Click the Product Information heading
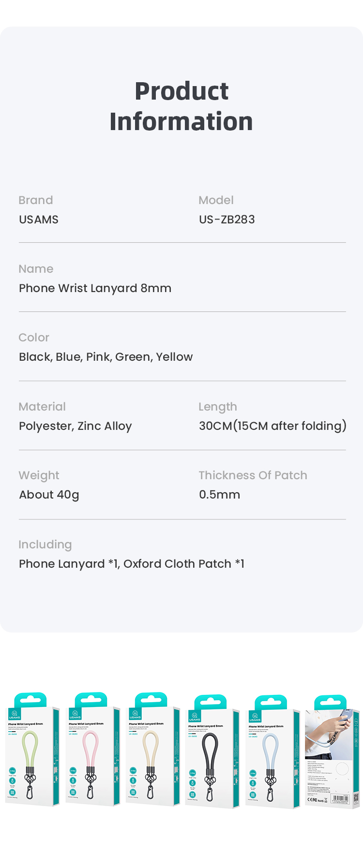The image size is (363, 868). pyautogui.click(x=181, y=106)
